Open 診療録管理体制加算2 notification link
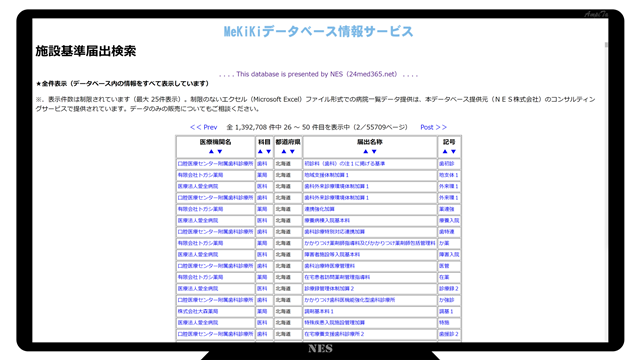 [329, 289]
